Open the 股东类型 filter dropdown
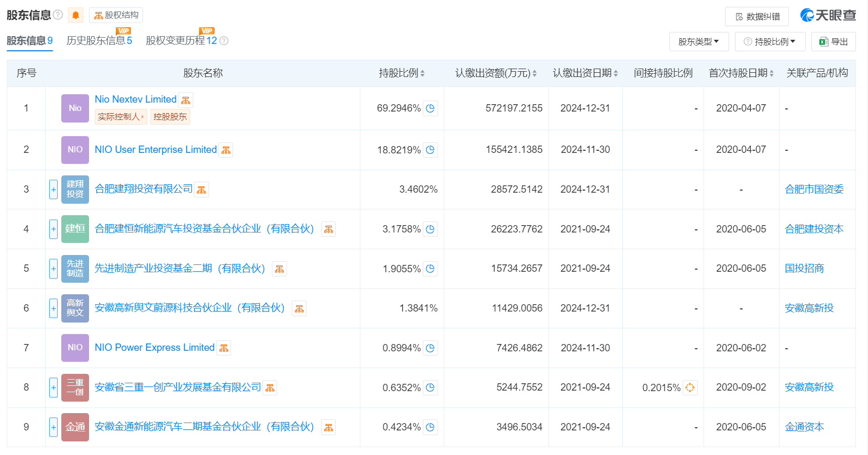The width and height of the screenshot is (868, 455). 699,42
